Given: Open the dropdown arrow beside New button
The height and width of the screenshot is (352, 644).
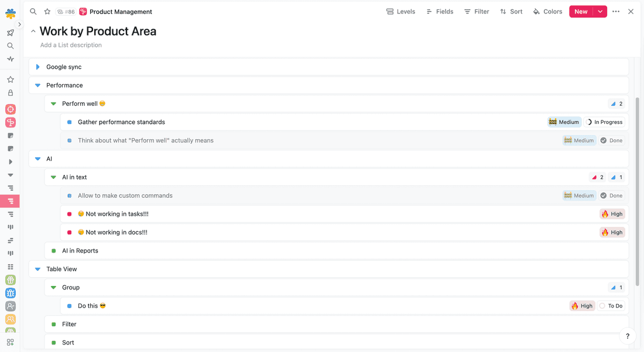Looking at the screenshot, I should point(600,12).
